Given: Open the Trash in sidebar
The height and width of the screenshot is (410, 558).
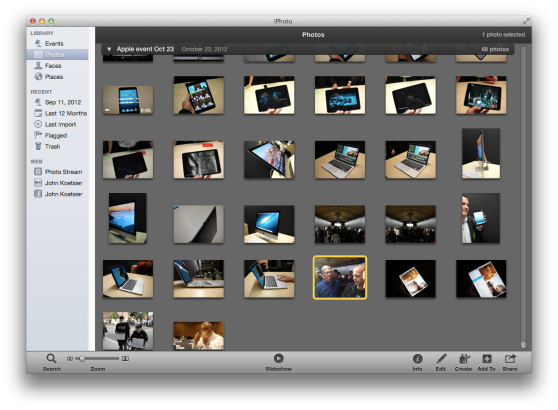Looking at the screenshot, I should (52, 146).
